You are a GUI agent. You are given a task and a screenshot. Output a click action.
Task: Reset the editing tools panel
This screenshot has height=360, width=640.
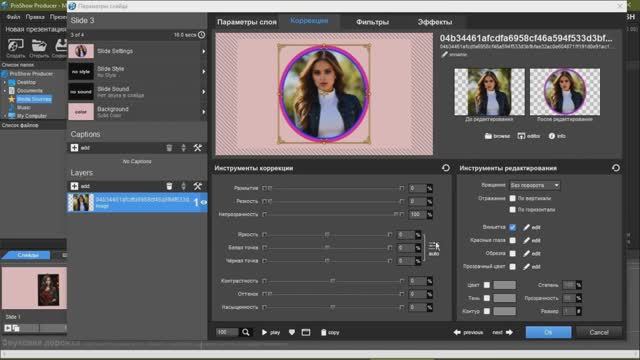616,168
